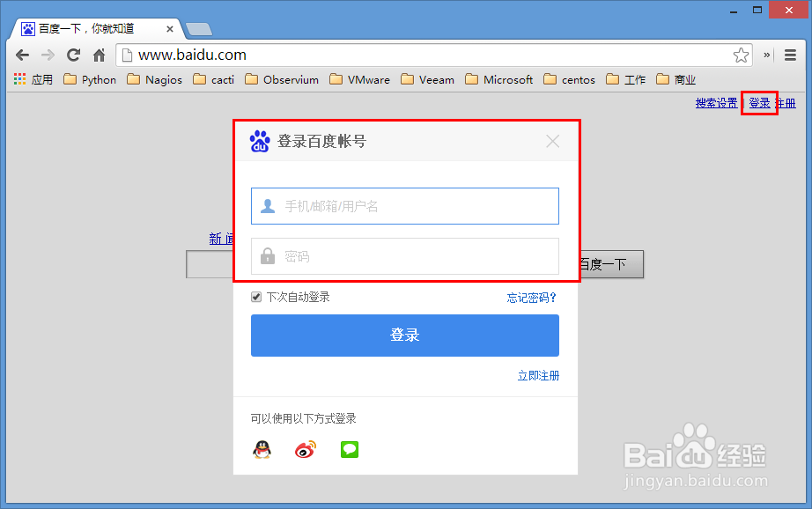Open the VMware bookmarks folder
The image size is (812, 509).
359,79
